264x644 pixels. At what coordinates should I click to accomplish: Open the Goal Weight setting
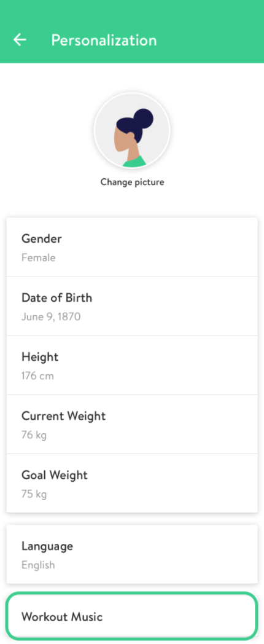(x=132, y=484)
